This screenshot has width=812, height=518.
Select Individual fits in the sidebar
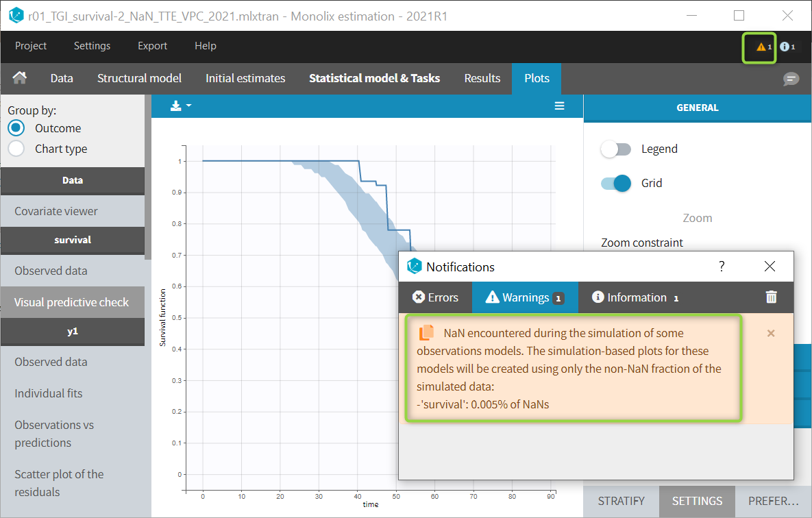[x=48, y=393]
